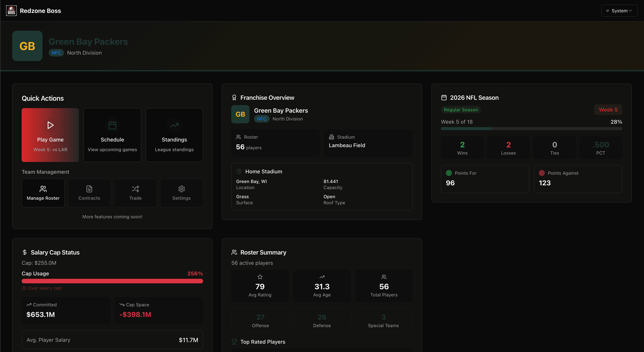Open Manage Roster people icon
This screenshot has height=352, width=644.
(x=43, y=189)
